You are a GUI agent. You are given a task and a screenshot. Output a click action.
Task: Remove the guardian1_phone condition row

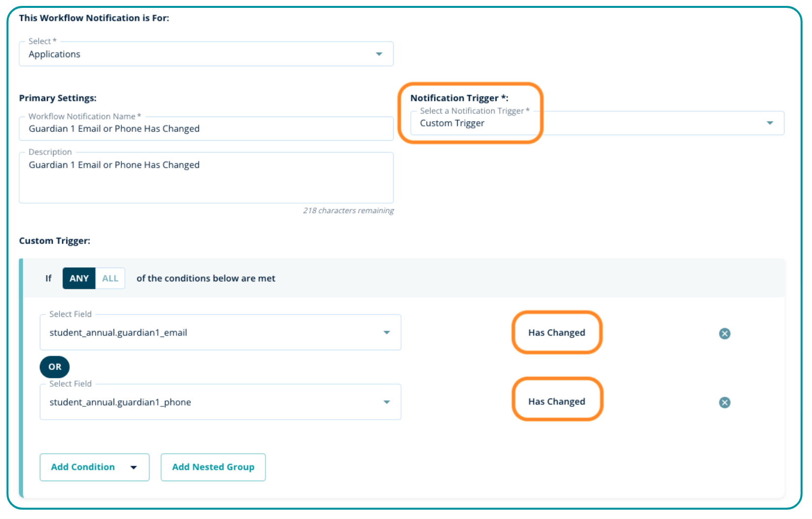[725, 402]
